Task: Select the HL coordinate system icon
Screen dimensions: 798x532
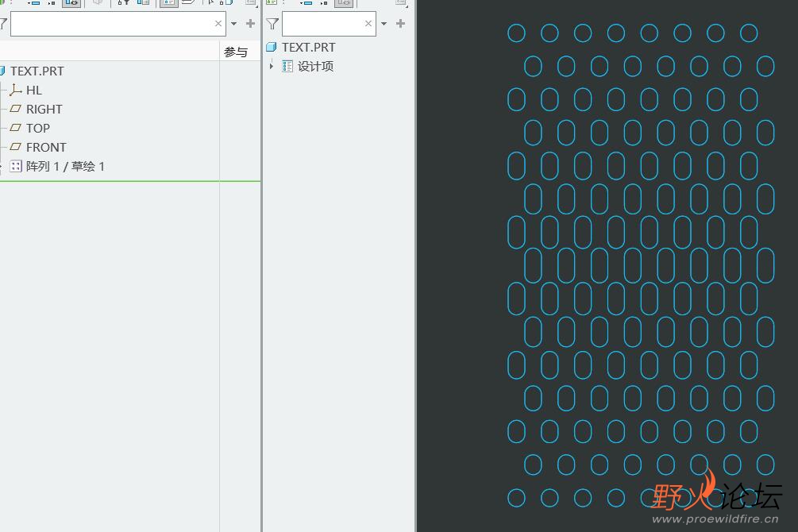Action: pyautogui.click(x=15, y=90)
